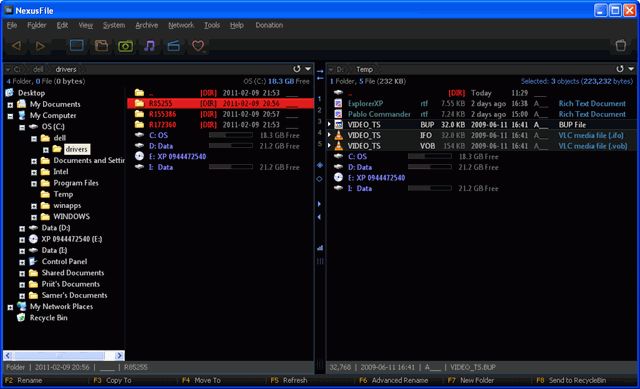This screenshot has height=389, width=640.
Task: Open the Video clapperboard toolbar icon
Action: point(173,46)
